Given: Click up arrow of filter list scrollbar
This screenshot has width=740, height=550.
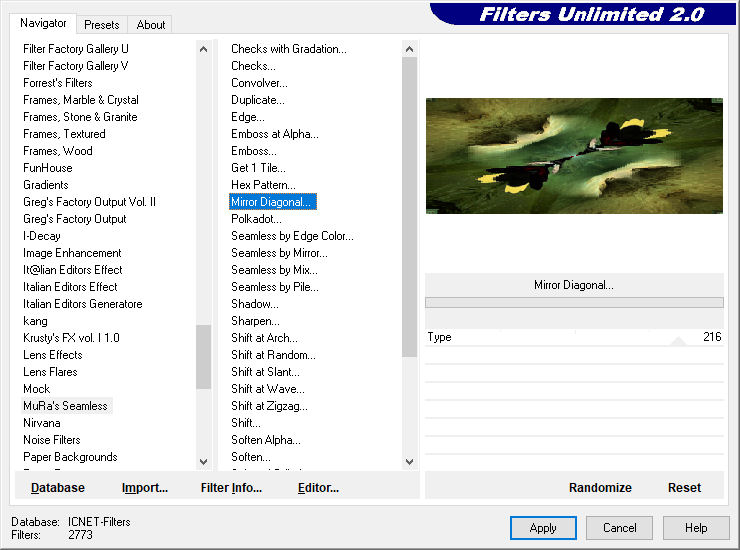Looking at the screenshot, I should 409,49.
